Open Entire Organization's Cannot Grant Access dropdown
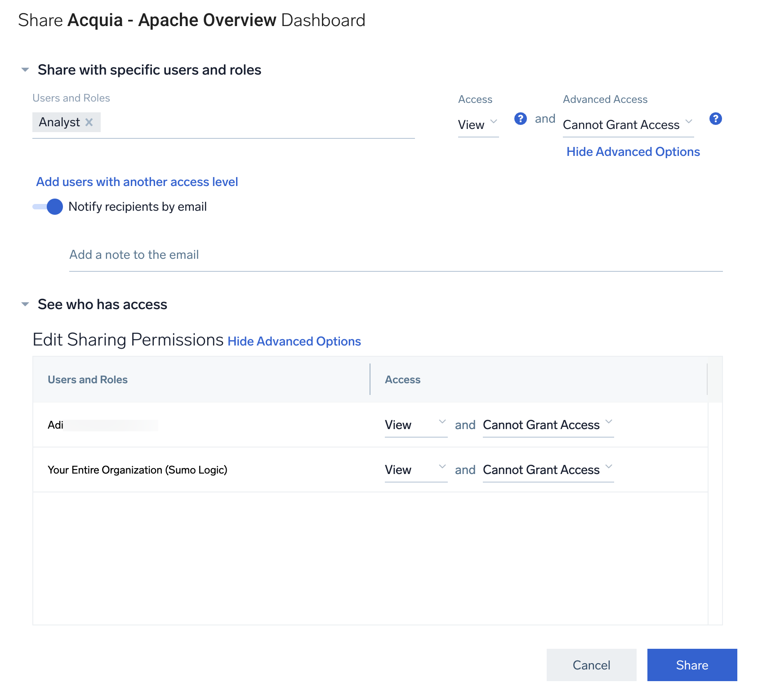This screenshot has height=700, width=758. pos(548,470)
